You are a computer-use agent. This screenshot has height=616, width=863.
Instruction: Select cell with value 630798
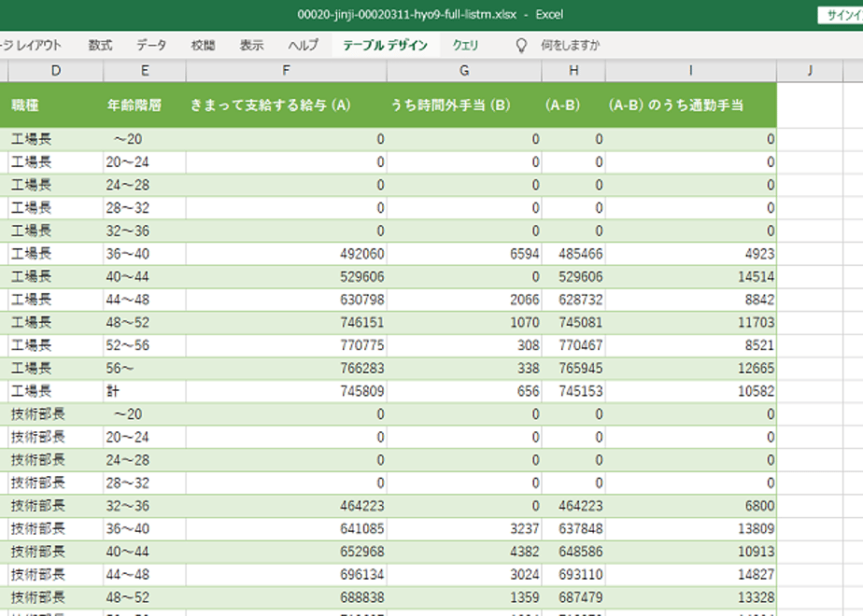(x=286, y=300)
